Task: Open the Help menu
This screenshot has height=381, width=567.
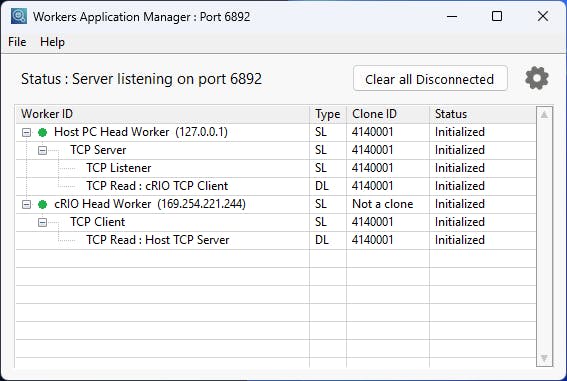Action: [52, 42]
